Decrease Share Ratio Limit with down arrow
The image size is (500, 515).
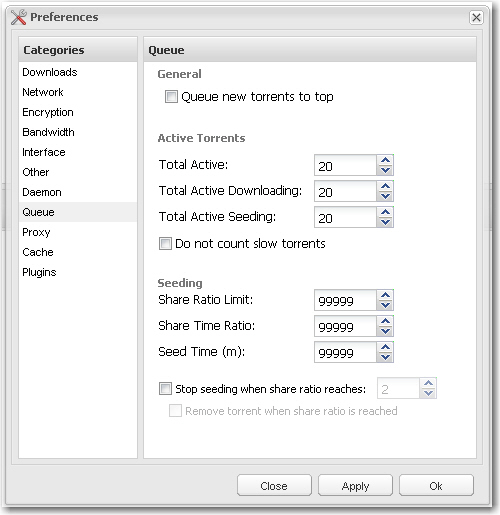385,305
